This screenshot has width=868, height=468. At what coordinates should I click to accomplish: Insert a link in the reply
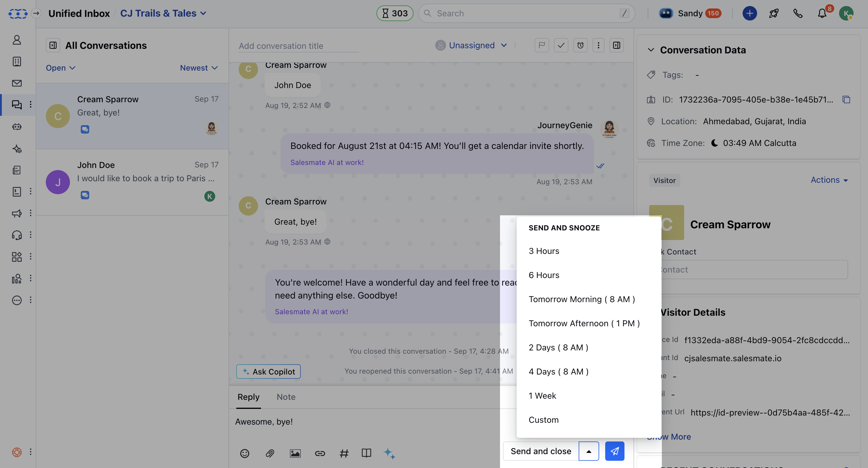(x=320, y=453)
